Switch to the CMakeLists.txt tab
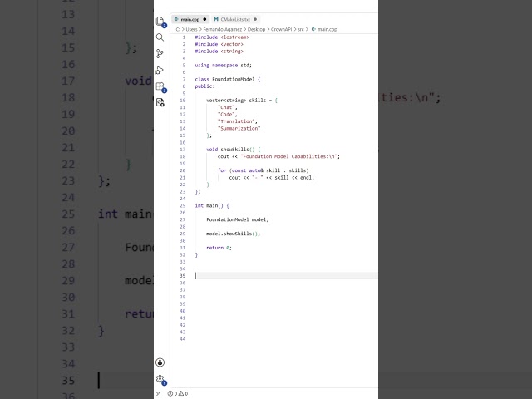 coord(235,19)
